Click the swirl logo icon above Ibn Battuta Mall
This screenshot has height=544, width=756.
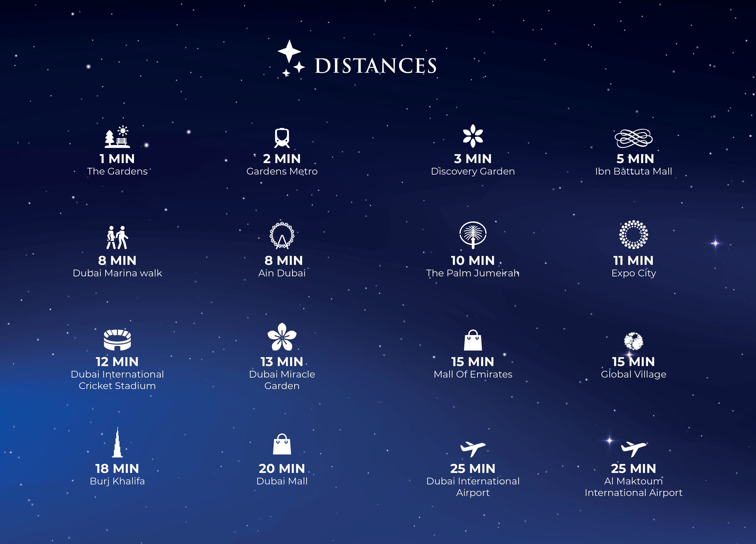point(634,138)
